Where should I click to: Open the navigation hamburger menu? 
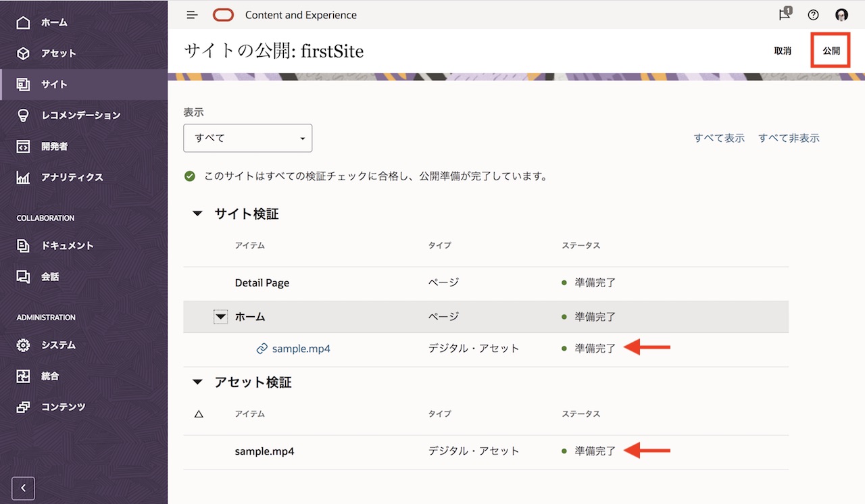coord(191,14)
